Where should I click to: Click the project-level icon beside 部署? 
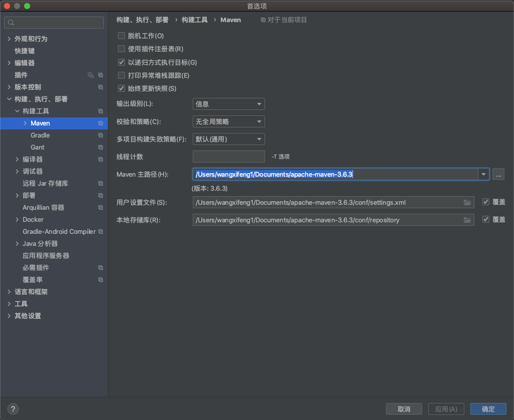tap(100, 196)
